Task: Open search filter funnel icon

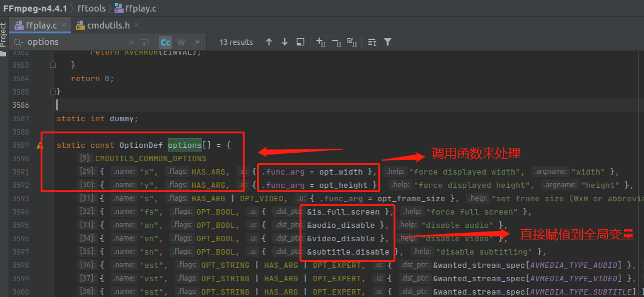Action: click(x=387, y=42)
